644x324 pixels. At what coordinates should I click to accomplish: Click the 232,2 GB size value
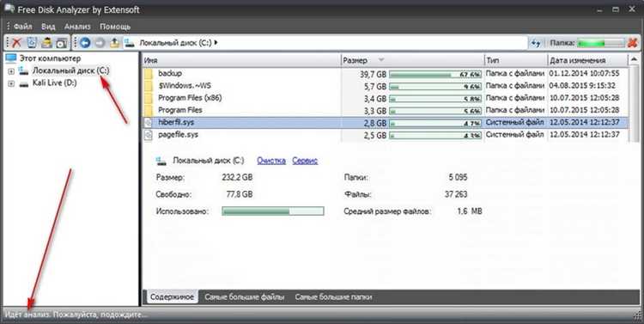237,178
